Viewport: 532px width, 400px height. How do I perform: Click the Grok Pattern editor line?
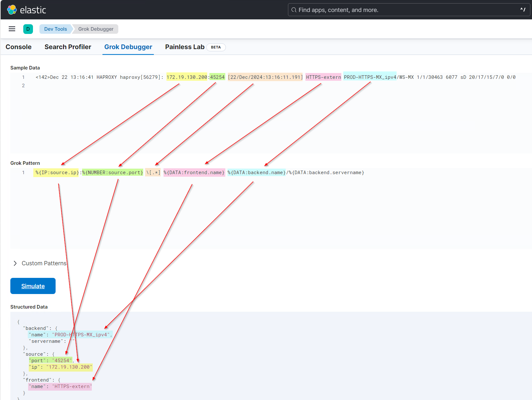194,173
